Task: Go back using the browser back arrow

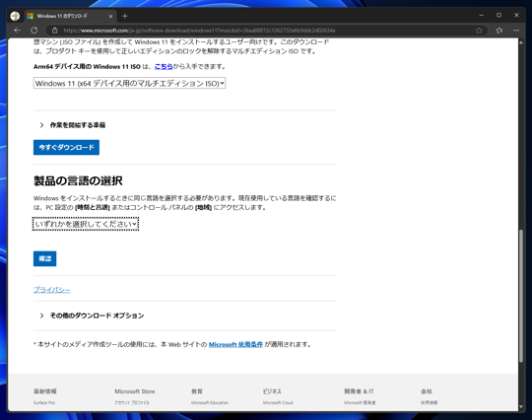Action: (x=18, y=31)
